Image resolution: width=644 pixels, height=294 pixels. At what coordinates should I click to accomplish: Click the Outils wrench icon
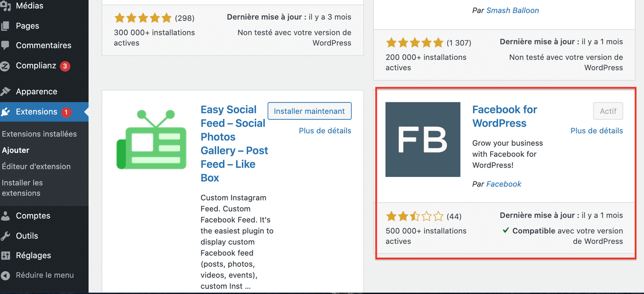6,236
